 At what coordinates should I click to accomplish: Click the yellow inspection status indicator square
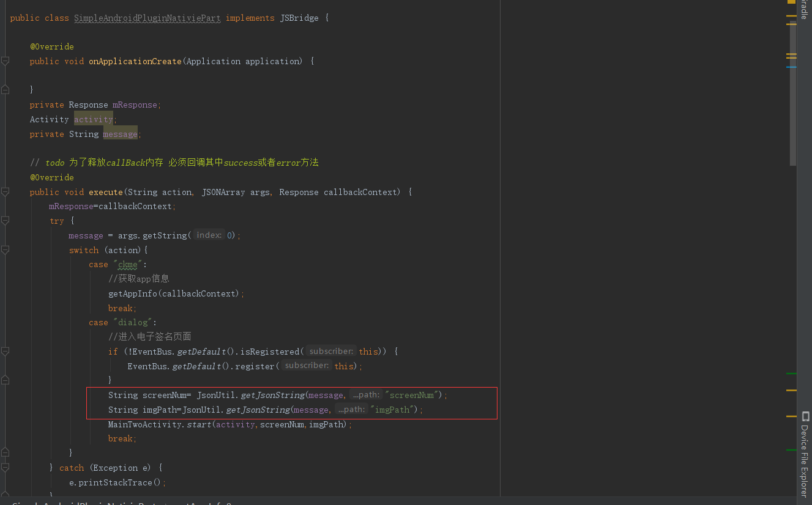pos(791,2)
